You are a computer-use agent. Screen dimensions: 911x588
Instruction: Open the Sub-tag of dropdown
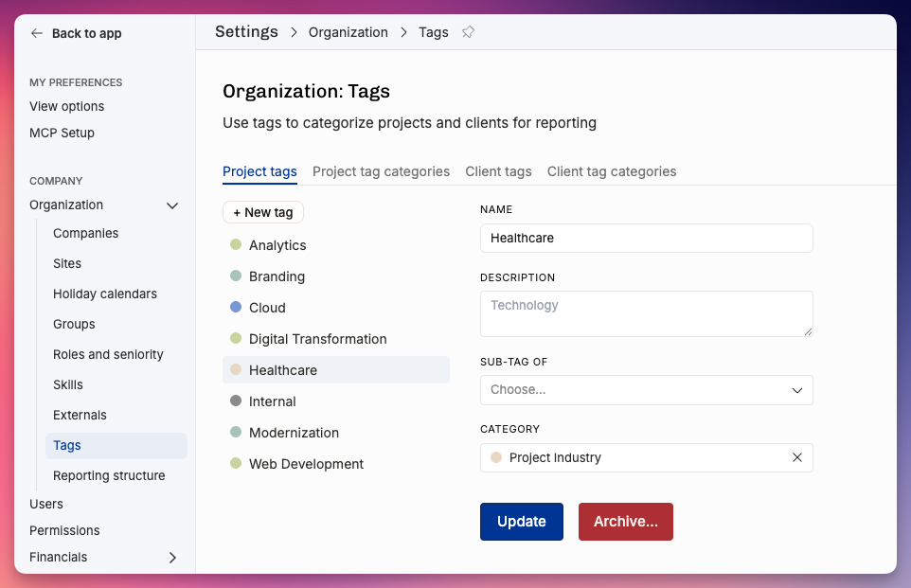pos(646,390)
